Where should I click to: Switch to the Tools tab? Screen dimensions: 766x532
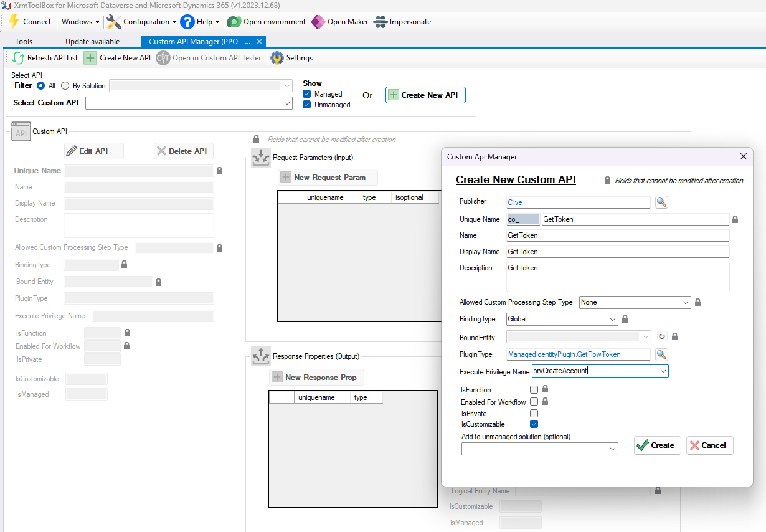click(x=24, y=42)
